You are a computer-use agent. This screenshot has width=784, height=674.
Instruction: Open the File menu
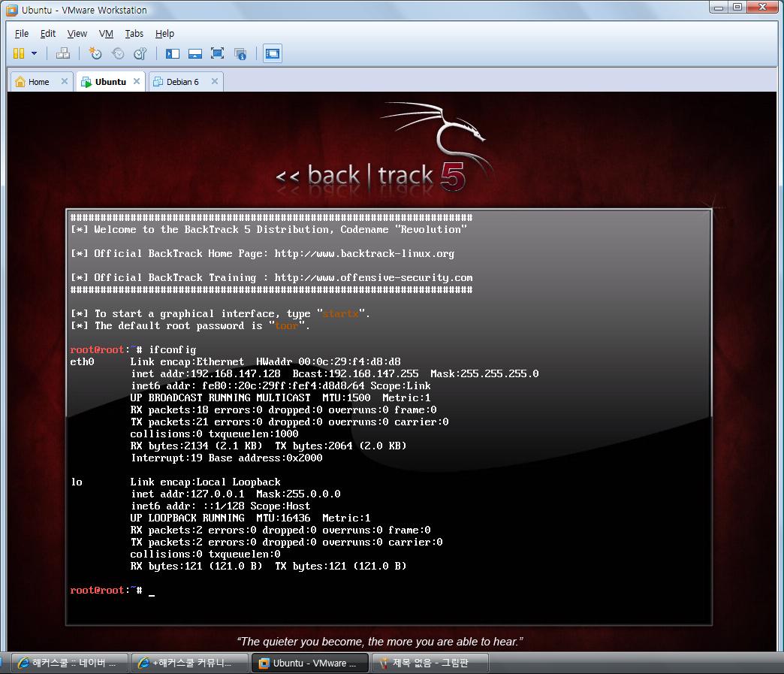pos(22,33)
